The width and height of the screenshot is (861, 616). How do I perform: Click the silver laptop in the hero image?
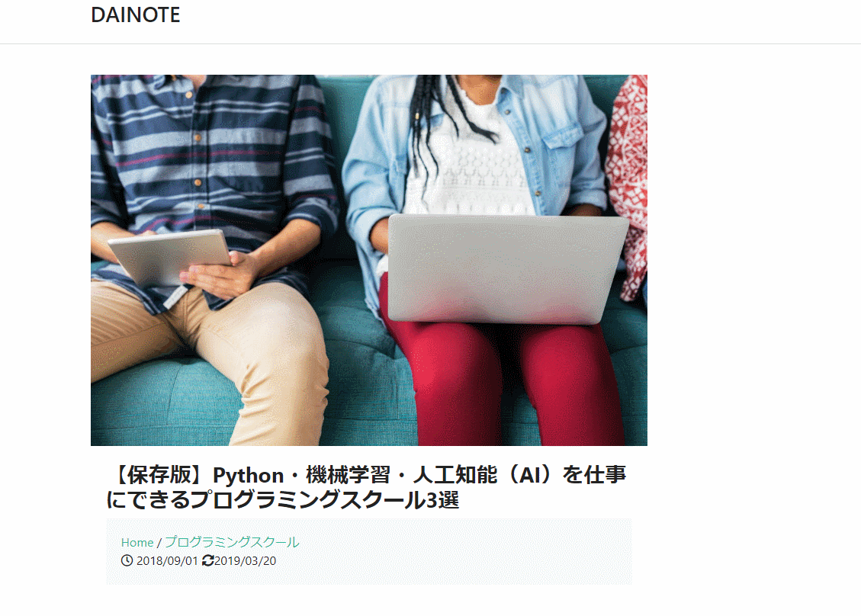(x=506, y=269)
